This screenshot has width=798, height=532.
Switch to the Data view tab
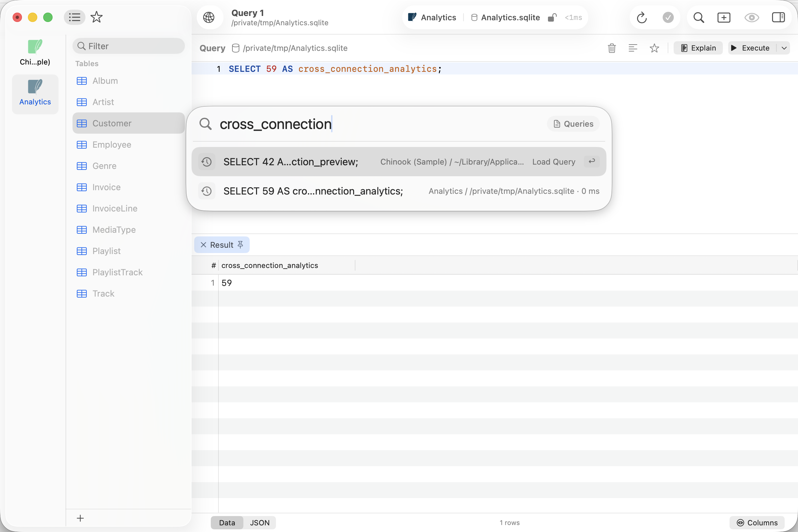pos(227,522)
